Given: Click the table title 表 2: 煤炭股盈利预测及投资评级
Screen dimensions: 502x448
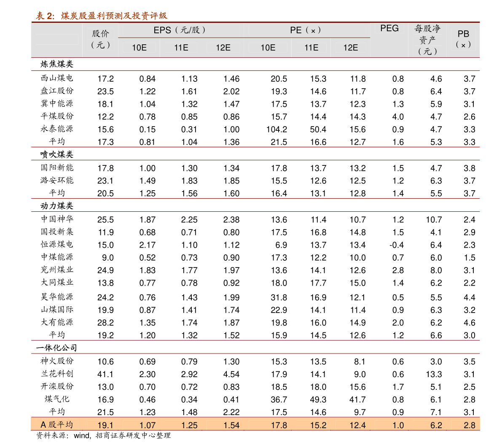Looking at the screenshot, I should pyautogui.click(x=102, y=16).
